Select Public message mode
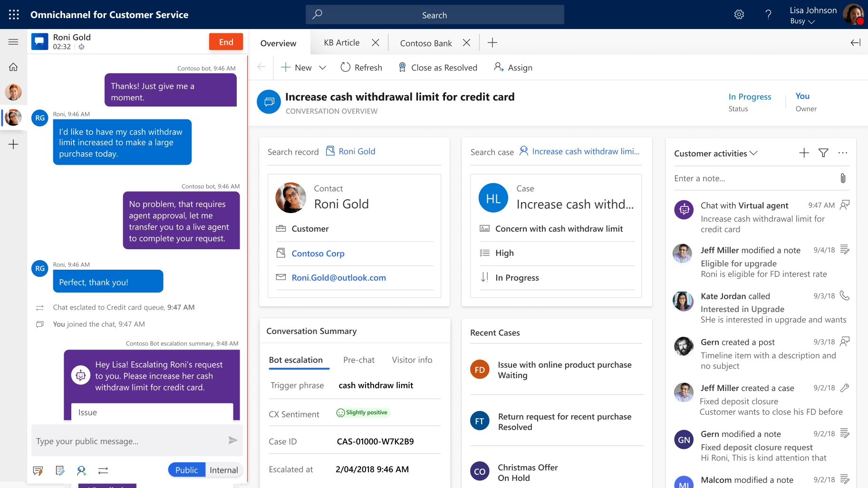 [x=186, y=469]
